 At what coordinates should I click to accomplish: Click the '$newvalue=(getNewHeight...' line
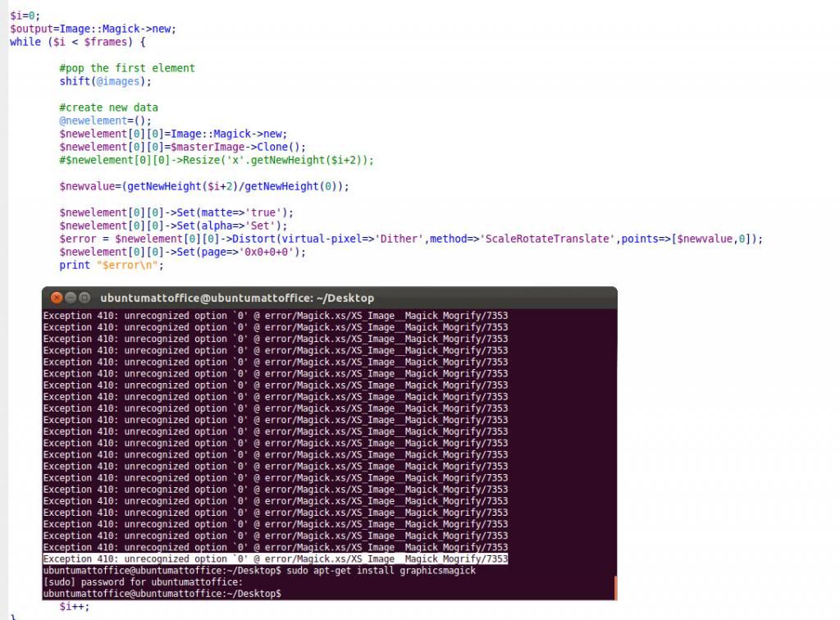204,186
